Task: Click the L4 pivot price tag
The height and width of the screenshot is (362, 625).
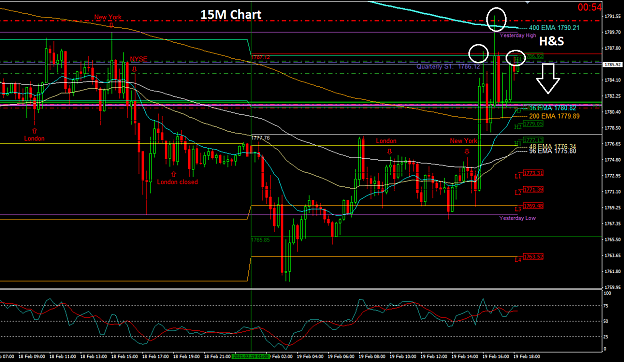Action: (533, 257)
